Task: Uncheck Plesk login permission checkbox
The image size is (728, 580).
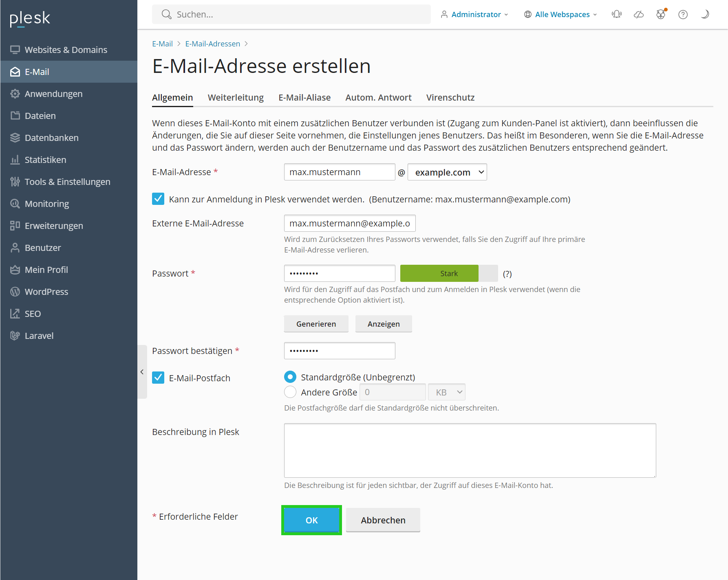Action: (x=158, y=199)
